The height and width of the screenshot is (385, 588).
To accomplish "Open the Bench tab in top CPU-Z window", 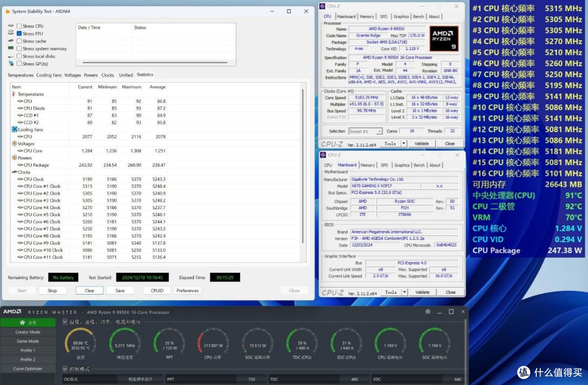I will coord(418,16).
